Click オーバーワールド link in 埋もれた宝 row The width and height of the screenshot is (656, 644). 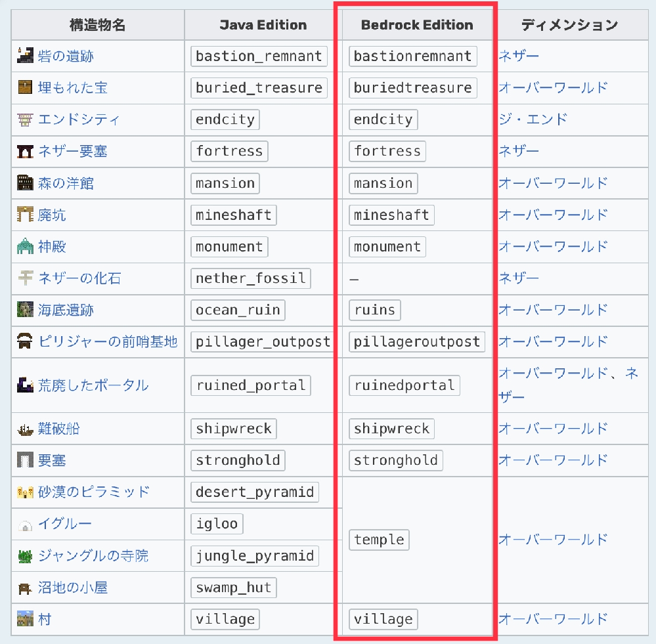point(553,88)
